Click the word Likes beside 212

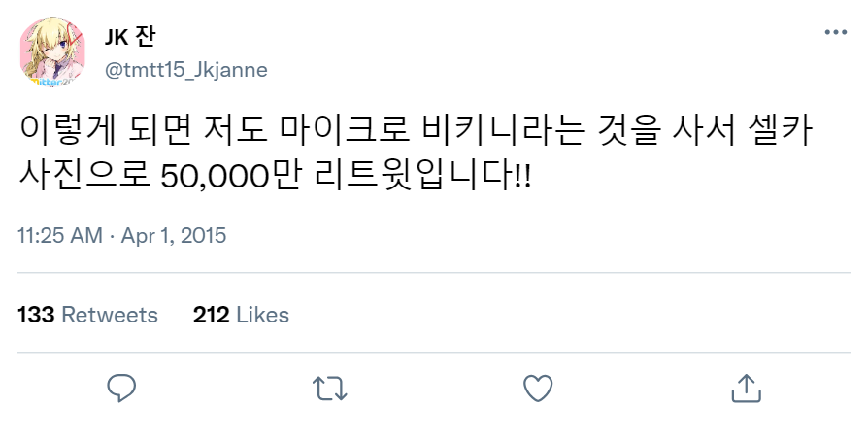point(263,315)
